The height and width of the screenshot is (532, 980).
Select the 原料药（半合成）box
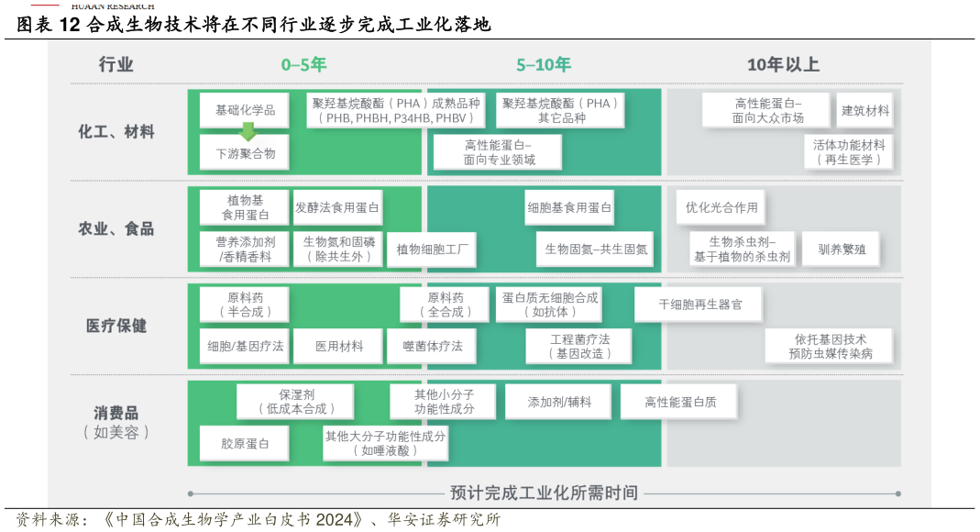click(245, 305)
